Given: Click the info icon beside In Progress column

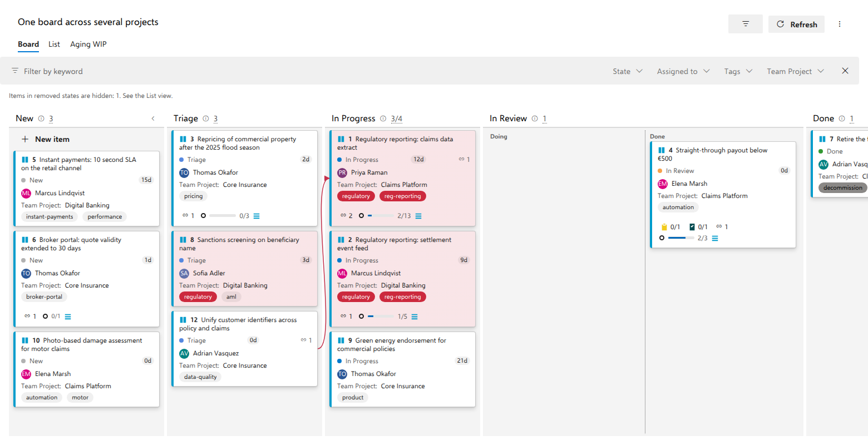Looking at the screenshot, I should pos(383,118).
